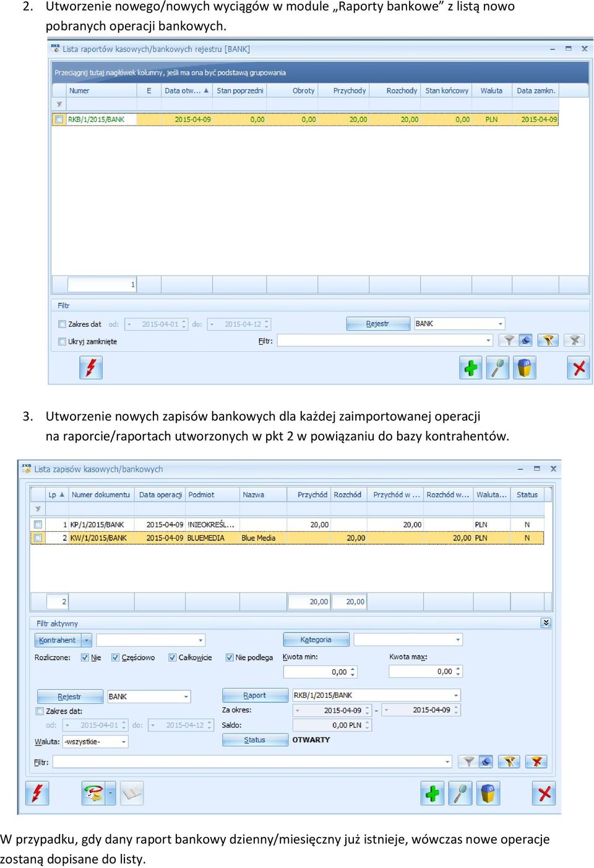This screenshot has height=868, width=594.
Task: Uncheck the Częściowo checkbox
Action: [x=115, y=658]
